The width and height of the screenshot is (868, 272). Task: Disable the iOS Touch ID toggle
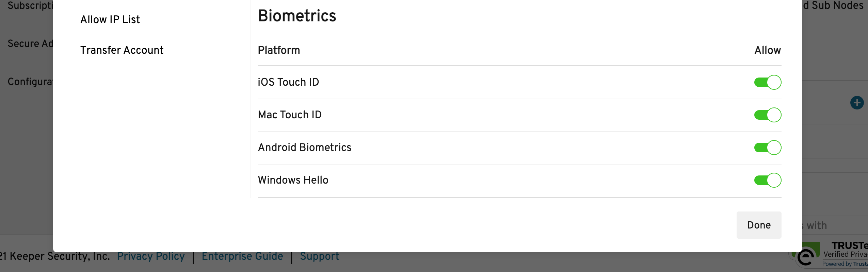767,82
